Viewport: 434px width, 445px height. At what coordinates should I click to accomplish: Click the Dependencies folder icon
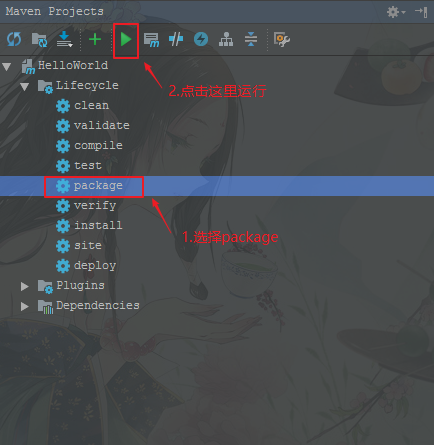(45, 307)
